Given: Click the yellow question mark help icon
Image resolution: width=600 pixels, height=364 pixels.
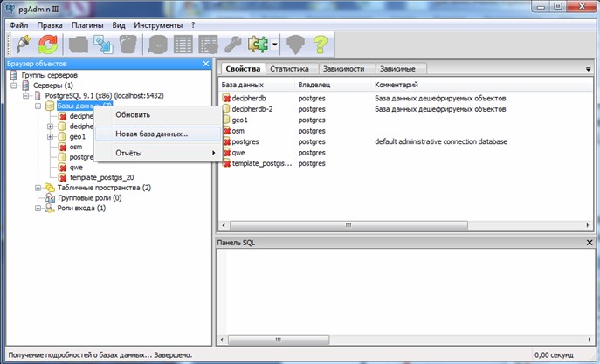Looking at the screenshot, I should [321, 44].
